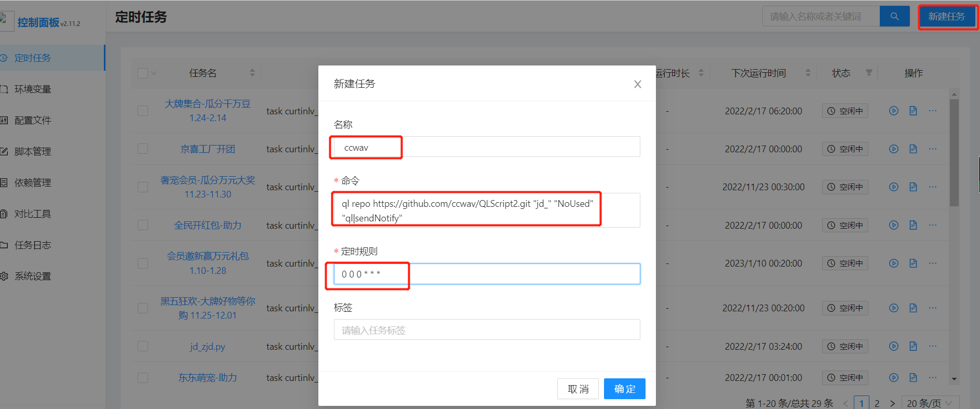Screen dimensions: 980x409
Task: Open selection dropdown beside header checkbox
Action: click(x=154, y=73)
